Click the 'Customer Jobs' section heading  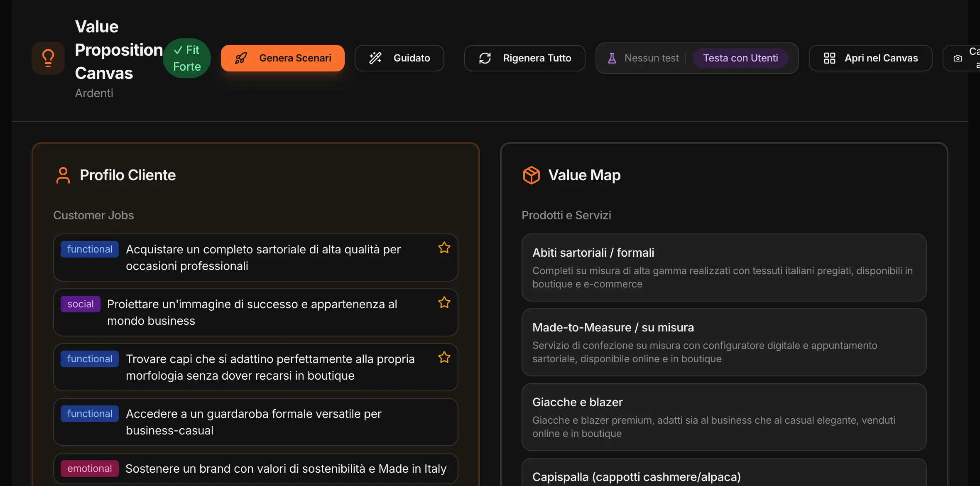pos(93,215)
